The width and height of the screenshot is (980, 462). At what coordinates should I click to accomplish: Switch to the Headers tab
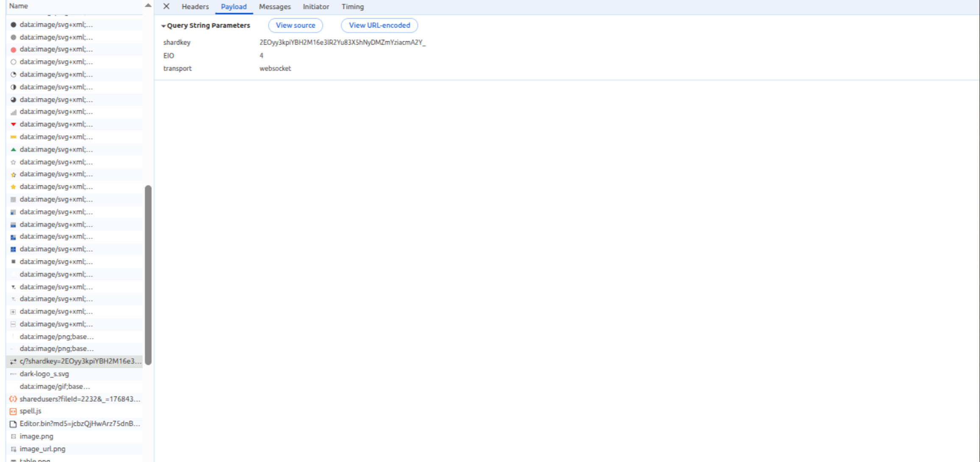coord(195,7)
